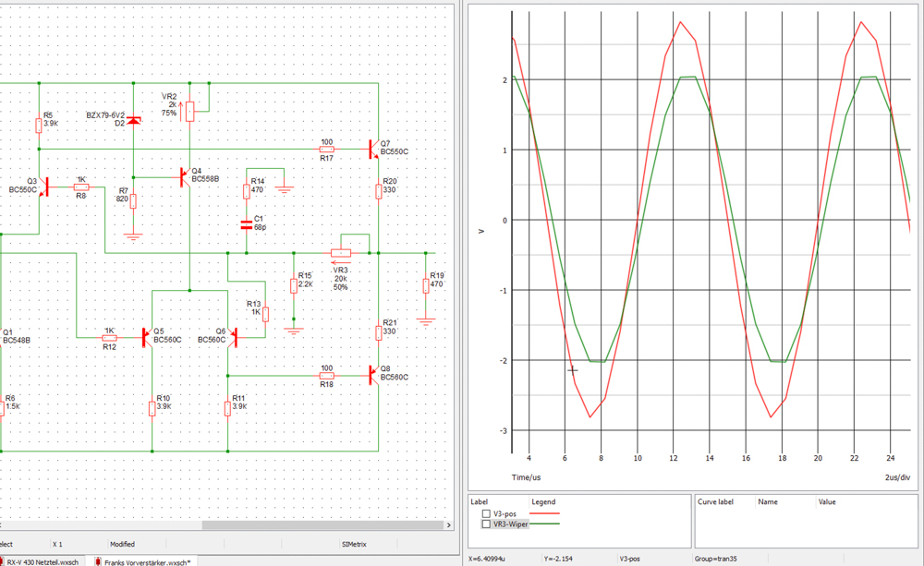The image size is (924, 566).
Task: Click schematic horizontal scrollbar thumb
Action: click(x=322, y=524)
